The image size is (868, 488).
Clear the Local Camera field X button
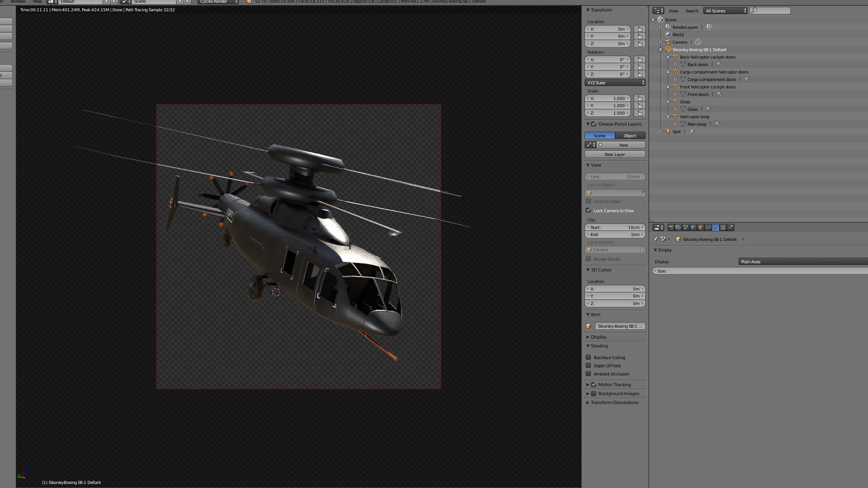click(x=642, y=250)
